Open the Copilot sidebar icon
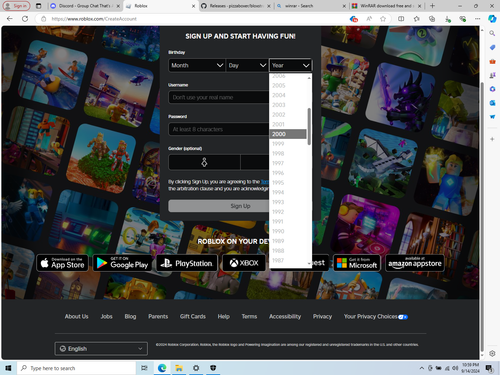Screen dimensions: 500x375 [x=492, y=19]
